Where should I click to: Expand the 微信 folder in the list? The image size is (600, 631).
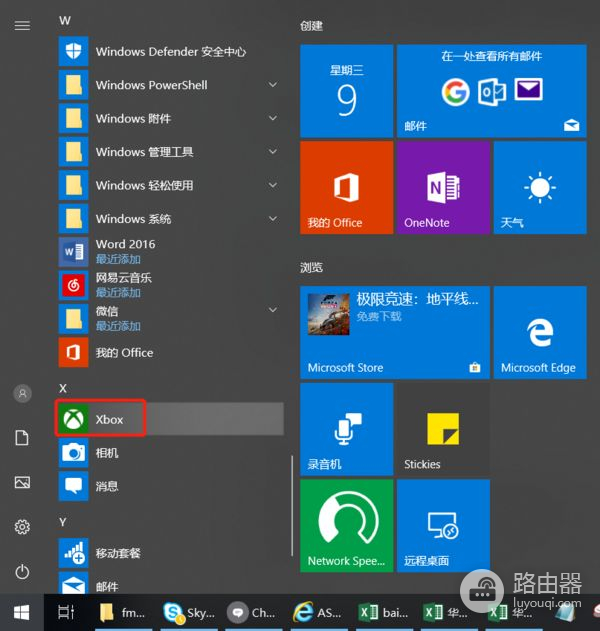(x=273, y=318)
